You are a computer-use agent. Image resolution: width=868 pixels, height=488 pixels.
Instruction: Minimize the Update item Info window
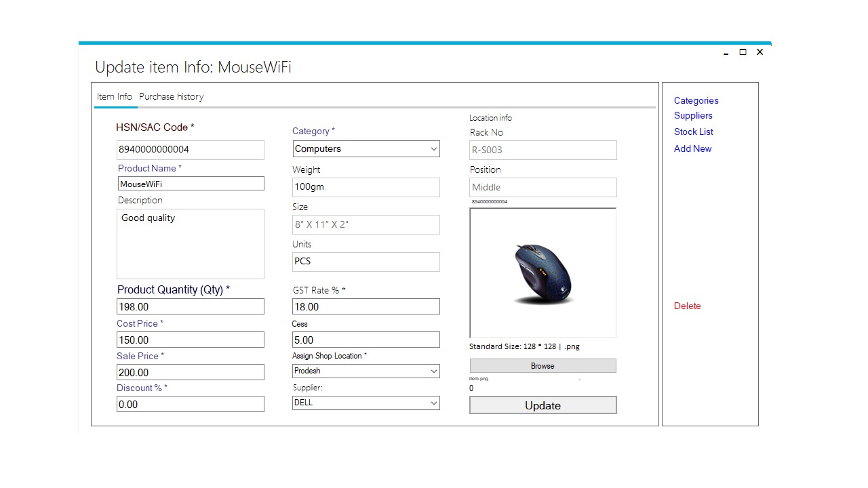pos(726,52)
